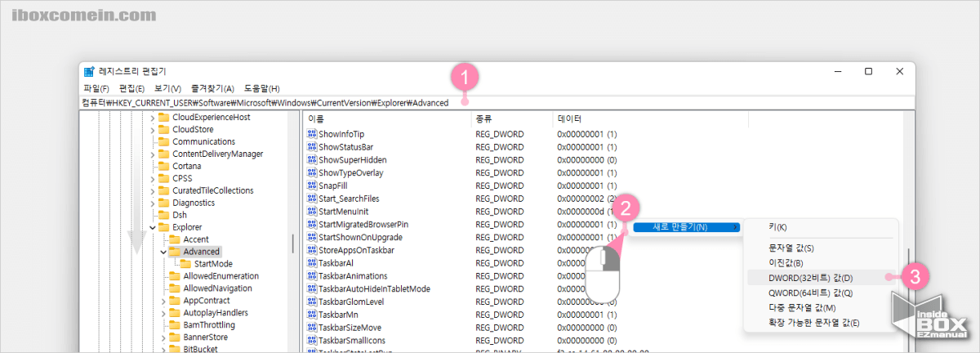This screenshot has width=980, height=353.
Task: Expand the CPSS tree node
Action: click(x=152, y=178)
